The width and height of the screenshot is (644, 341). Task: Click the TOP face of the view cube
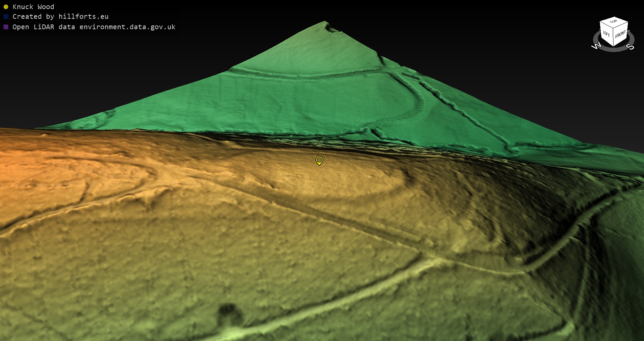point(614,22)
